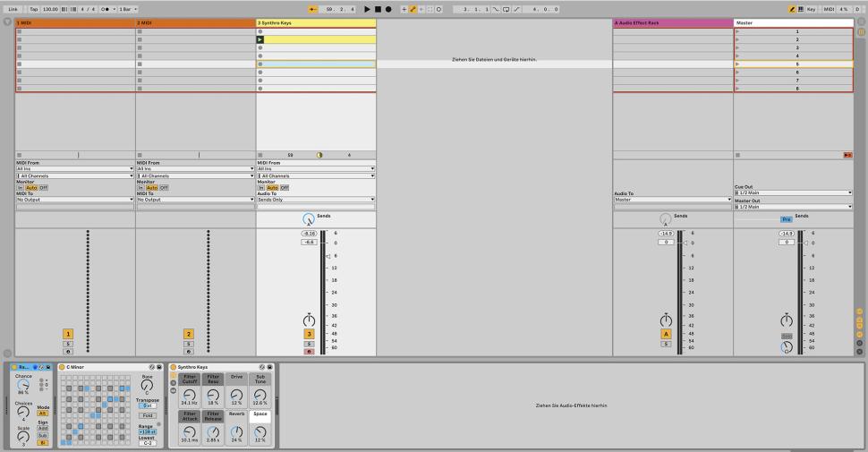Adjust Synthro Keys track pan knob
Screen dimensions: 868x452
(x=309, y=320)
